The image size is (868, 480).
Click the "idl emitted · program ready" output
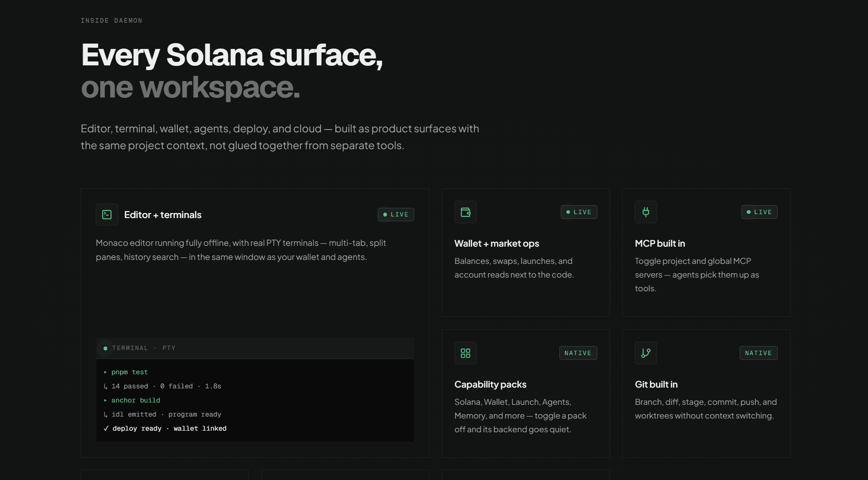pyautogui.click(x=162, y=415)
